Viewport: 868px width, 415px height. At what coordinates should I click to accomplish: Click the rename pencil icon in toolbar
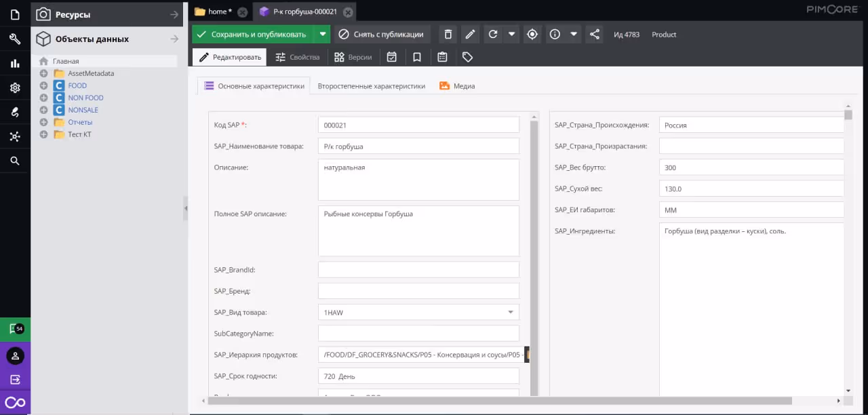click(470, 35)
